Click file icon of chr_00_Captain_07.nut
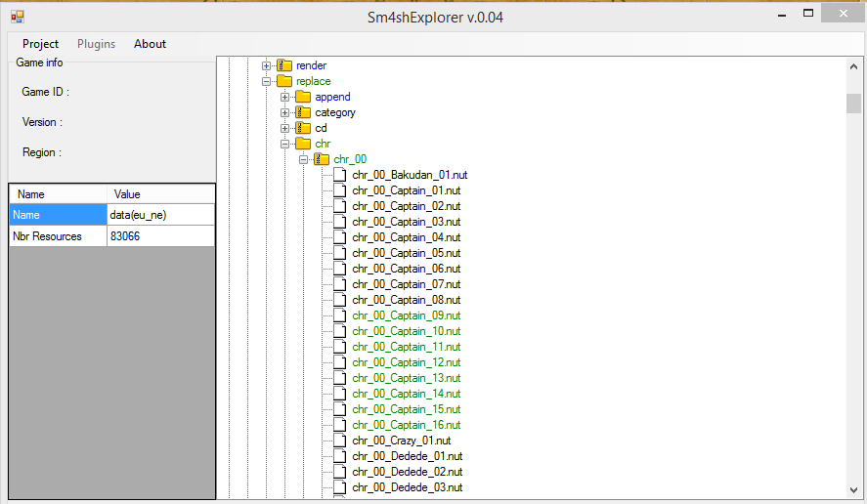Screen dimensions: 867x504 [x=340, y=284]
